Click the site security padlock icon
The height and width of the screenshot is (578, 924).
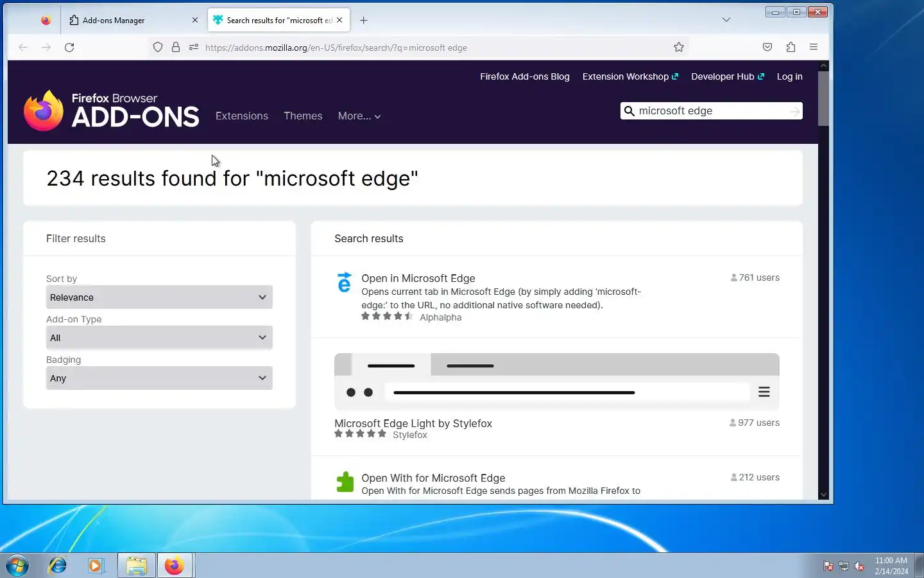(x=176, y=48)
